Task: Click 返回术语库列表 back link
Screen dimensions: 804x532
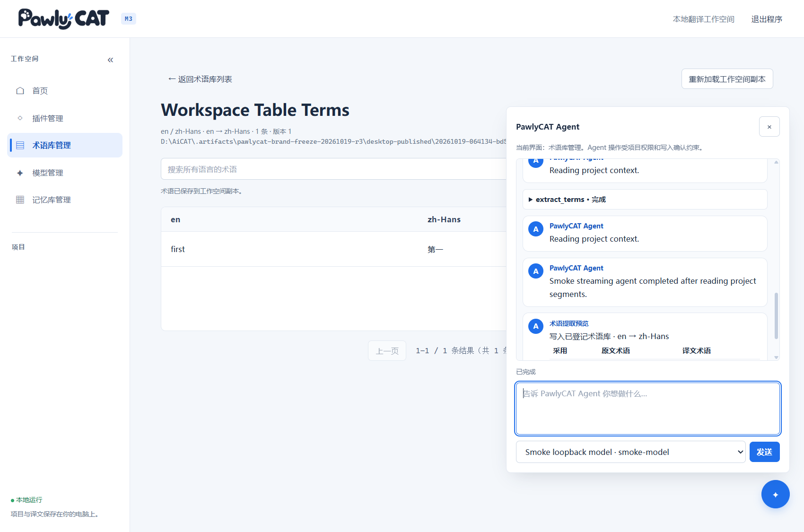Action: [x=200, y=79]
